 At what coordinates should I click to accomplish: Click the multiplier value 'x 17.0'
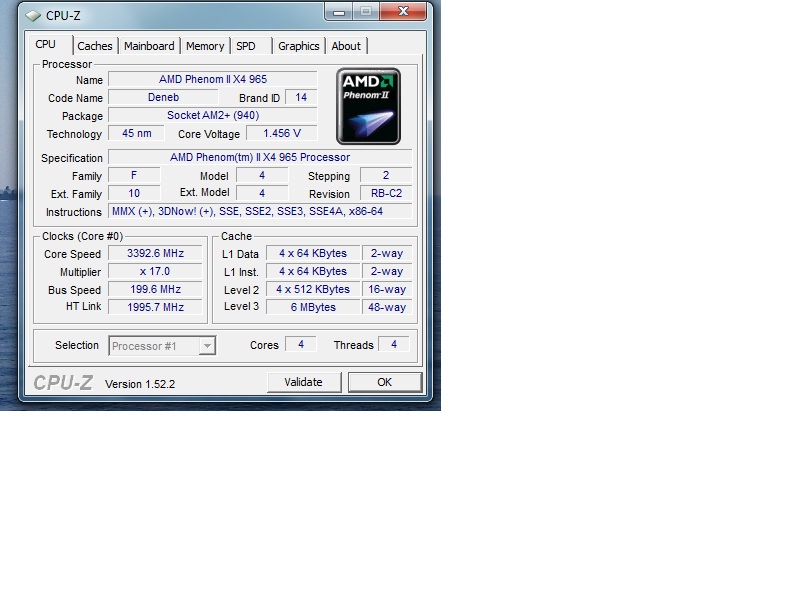[156, 271]
